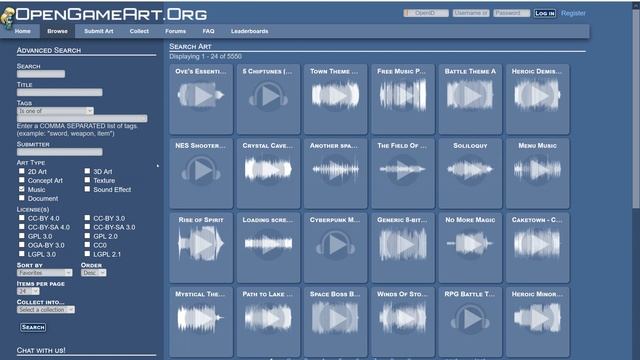
Task: Play the Menu Music track preview
Action: coord(537,170)
